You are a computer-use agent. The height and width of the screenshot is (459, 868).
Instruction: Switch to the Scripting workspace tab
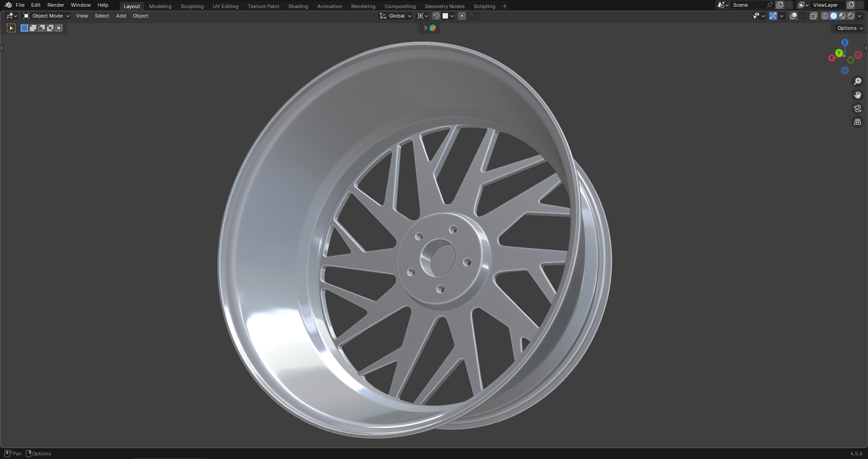click(x=485, y=6)
